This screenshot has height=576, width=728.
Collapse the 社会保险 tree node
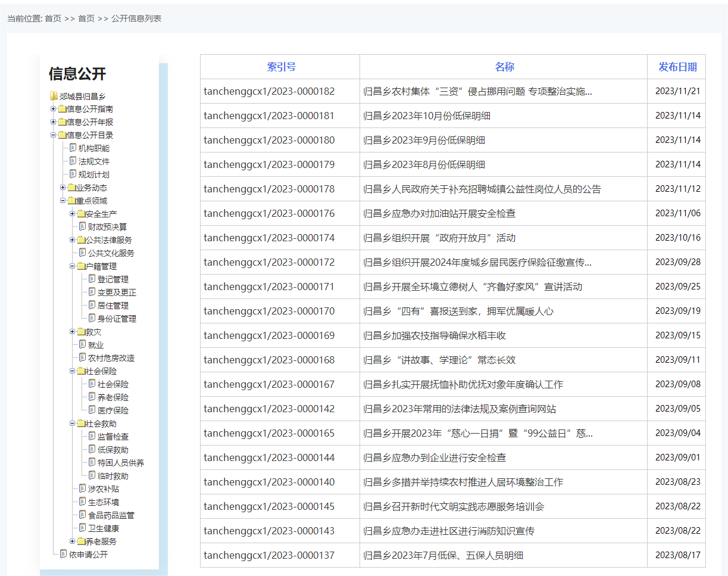click(72, 371)
